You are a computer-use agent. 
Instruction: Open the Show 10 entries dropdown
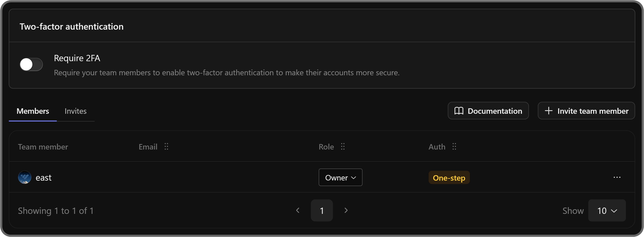point(607,210)
